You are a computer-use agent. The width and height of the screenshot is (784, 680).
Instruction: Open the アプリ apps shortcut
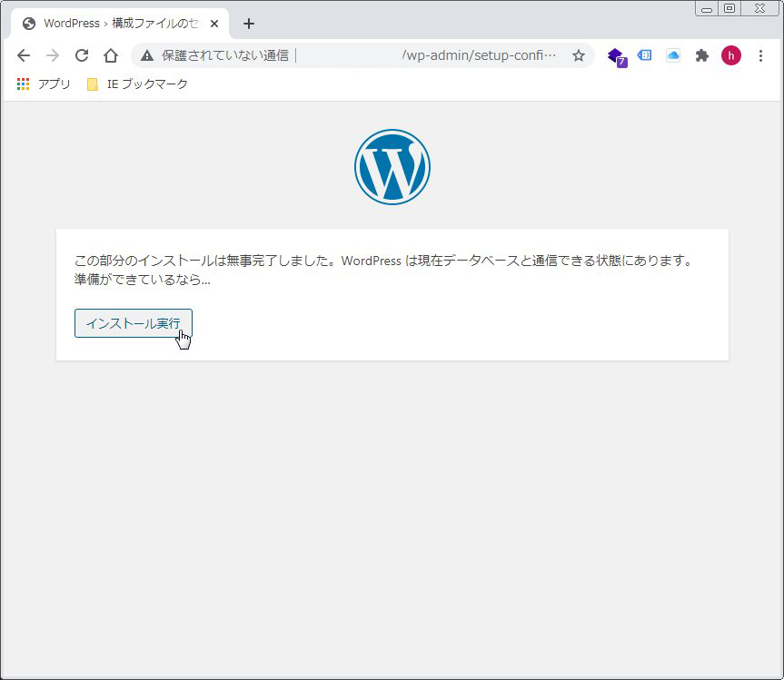44,84
